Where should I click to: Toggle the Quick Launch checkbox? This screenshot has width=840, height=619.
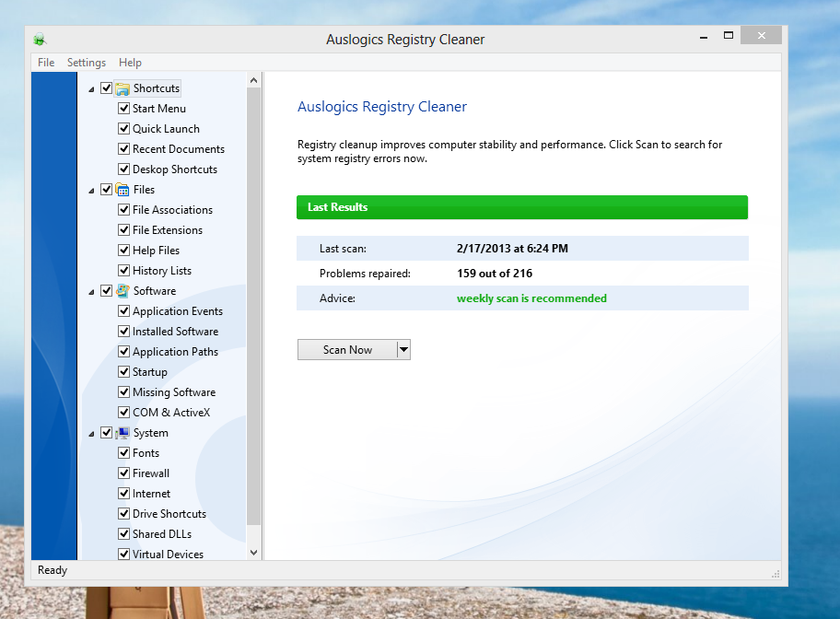pos(123,129)
